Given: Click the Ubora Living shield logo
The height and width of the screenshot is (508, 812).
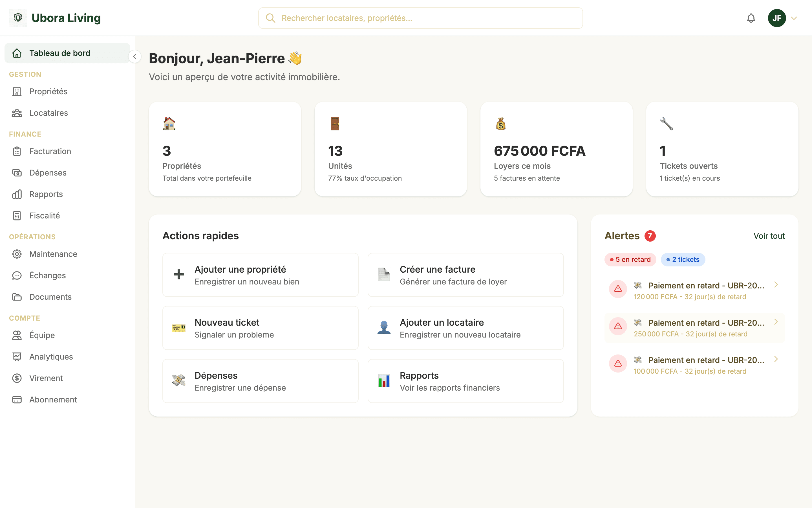Looking at the screenshot, I should coord(18,18).
